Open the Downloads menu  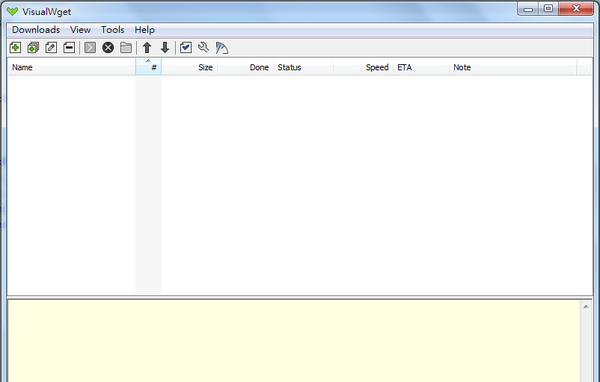point(36,30)
